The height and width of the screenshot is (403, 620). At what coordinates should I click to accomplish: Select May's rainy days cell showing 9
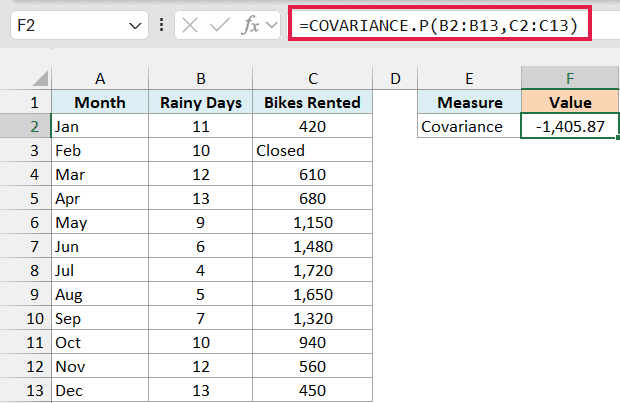[x=200, y=223]
